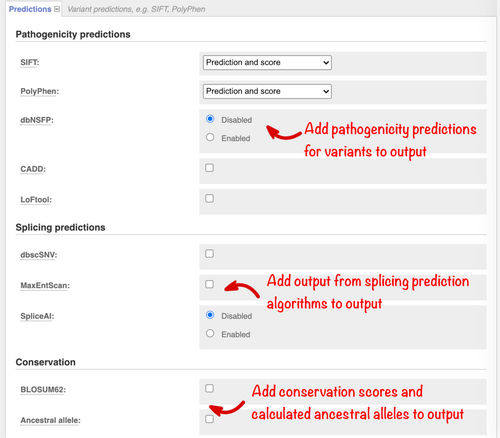Click the Predictions section header link
The image size is (500, 438).
pyautogui.click(x=30, y=9)
